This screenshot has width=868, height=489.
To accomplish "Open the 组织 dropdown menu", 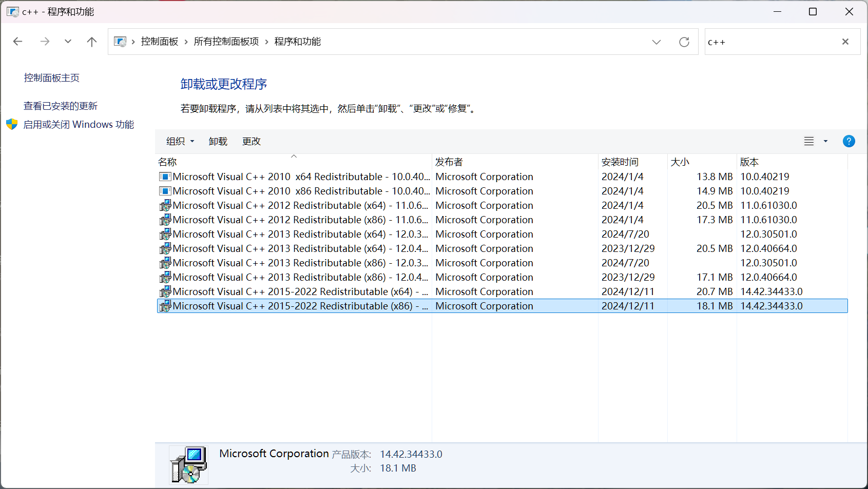I will tap(180, 141).
